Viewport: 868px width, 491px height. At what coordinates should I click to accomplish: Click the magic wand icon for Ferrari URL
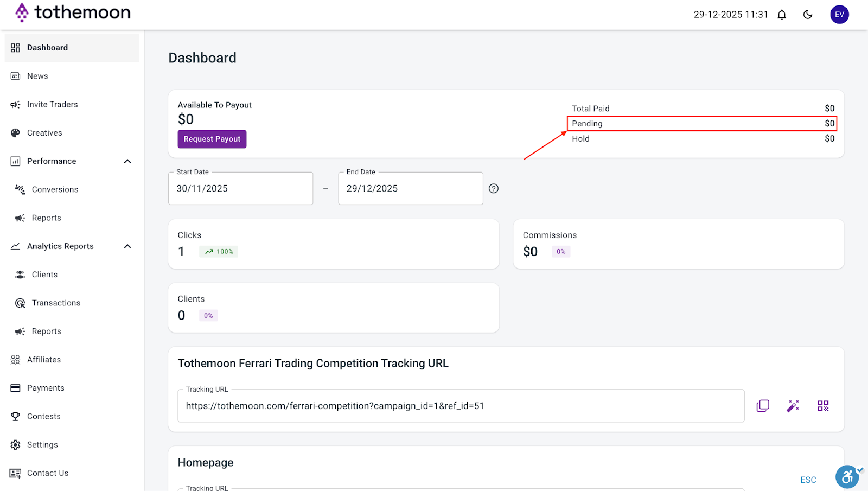(x=793, y=406)
